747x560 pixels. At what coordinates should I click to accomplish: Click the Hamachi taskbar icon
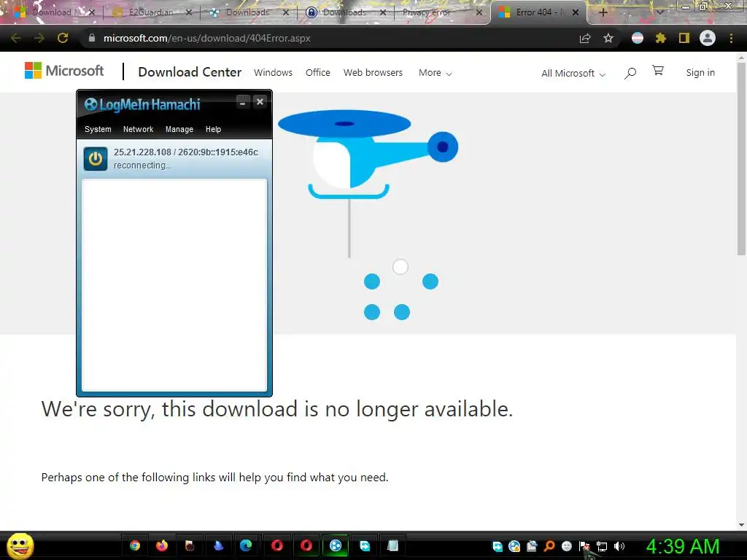pyautogui.click(x=336, y=545)
